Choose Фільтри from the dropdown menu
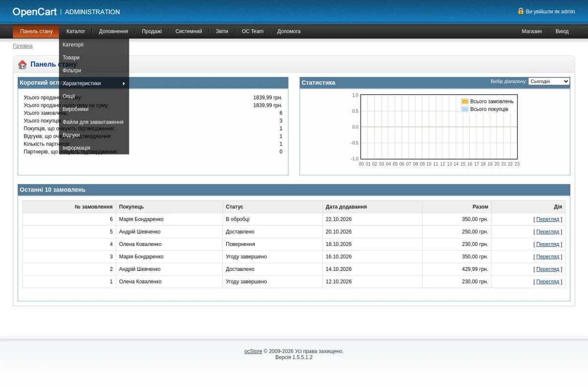588x387 pixels. (94, 71)
